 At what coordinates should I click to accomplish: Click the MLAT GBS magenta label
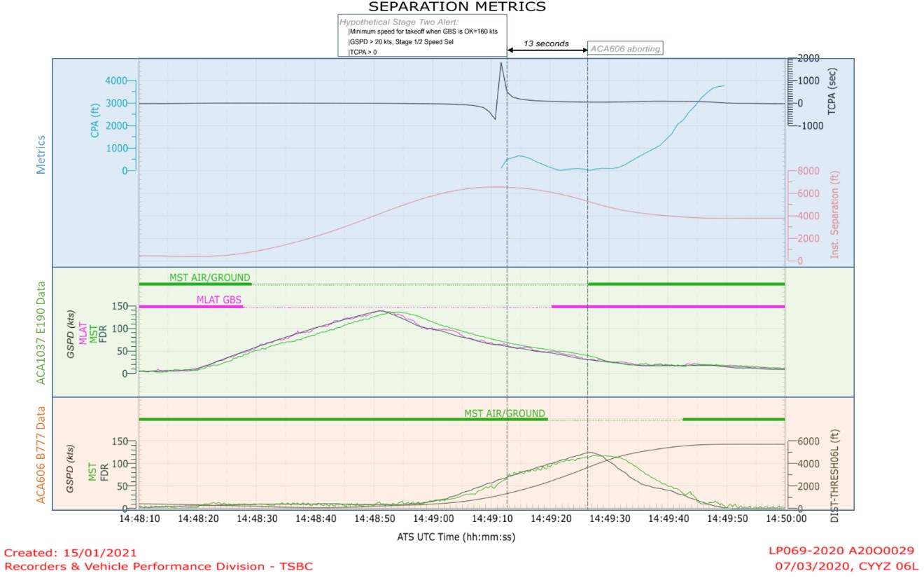tap(219, 299)
